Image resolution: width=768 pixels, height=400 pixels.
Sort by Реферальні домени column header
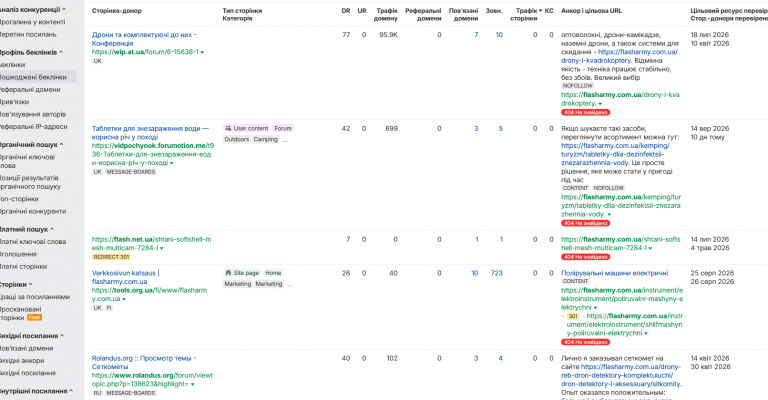(423, 15)
